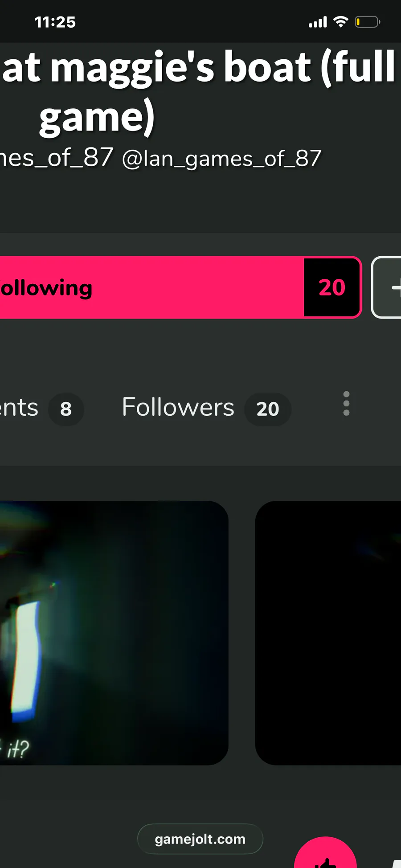Tap the maggie's boat (full game) title
401x868 pixels.
point(199,91)
